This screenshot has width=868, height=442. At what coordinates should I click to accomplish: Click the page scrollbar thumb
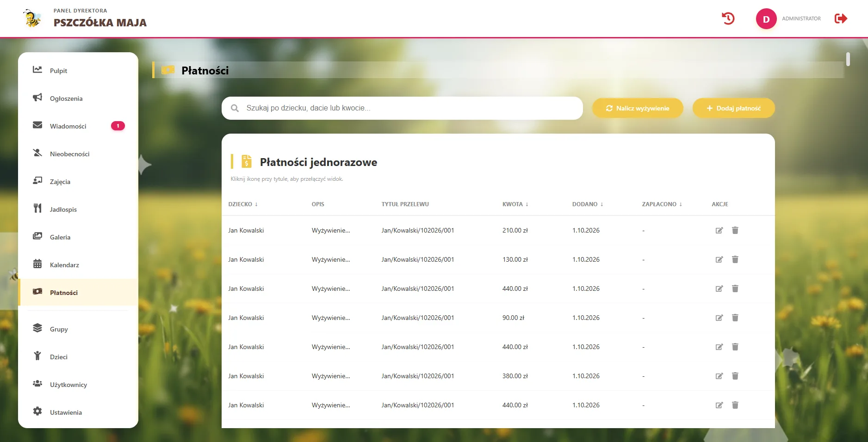(x=848, y=59)
